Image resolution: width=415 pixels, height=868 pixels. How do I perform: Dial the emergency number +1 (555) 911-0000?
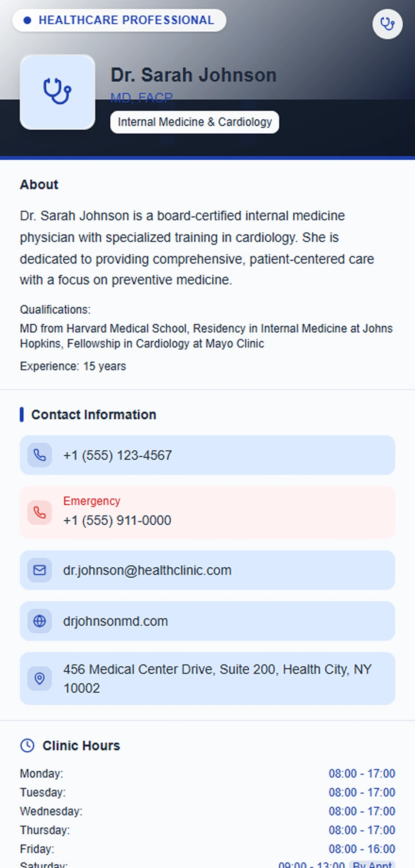[x=117, y=520]
